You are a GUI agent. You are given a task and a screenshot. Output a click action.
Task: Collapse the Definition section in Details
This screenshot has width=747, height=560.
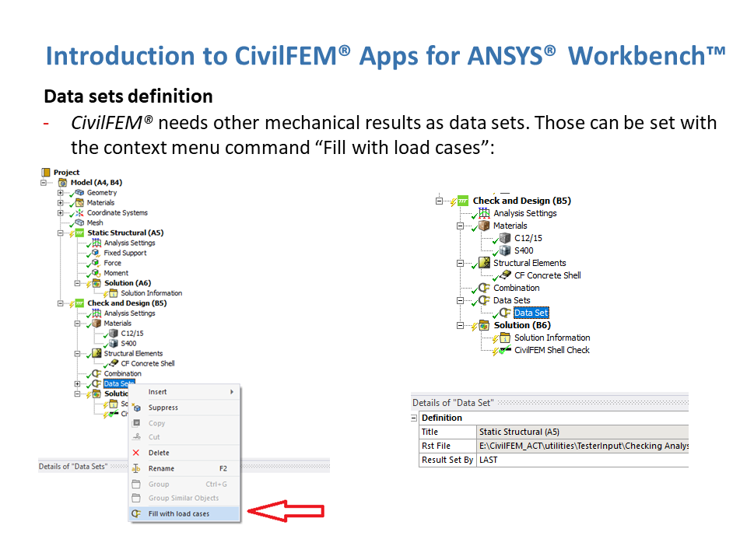(416, 418)
